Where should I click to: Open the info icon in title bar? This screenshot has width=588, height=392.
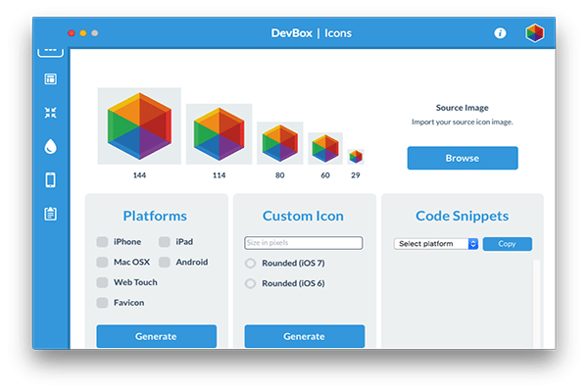(500, 33)
